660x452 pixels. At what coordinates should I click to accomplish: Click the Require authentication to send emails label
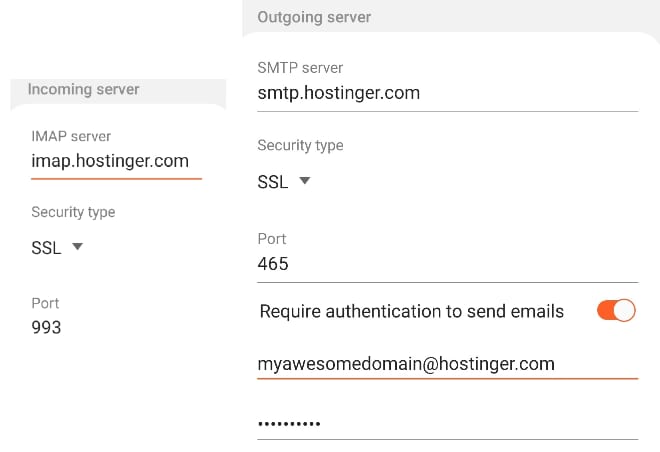point(411,311)
